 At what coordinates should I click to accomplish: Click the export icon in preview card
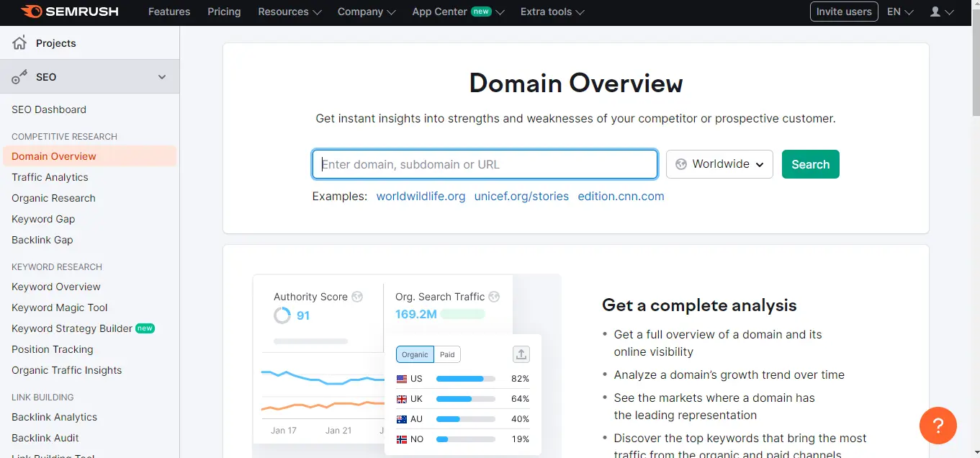click(x=521, y=354)
